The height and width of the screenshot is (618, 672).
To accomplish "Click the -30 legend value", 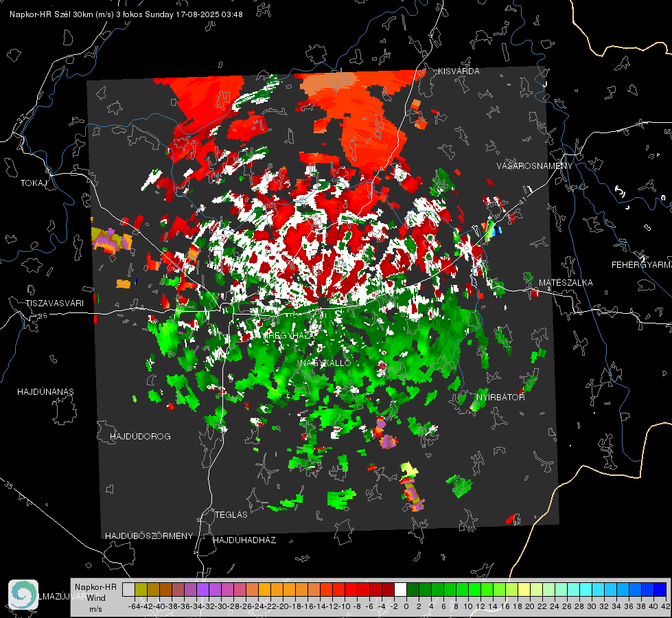I will click(221, 606).
